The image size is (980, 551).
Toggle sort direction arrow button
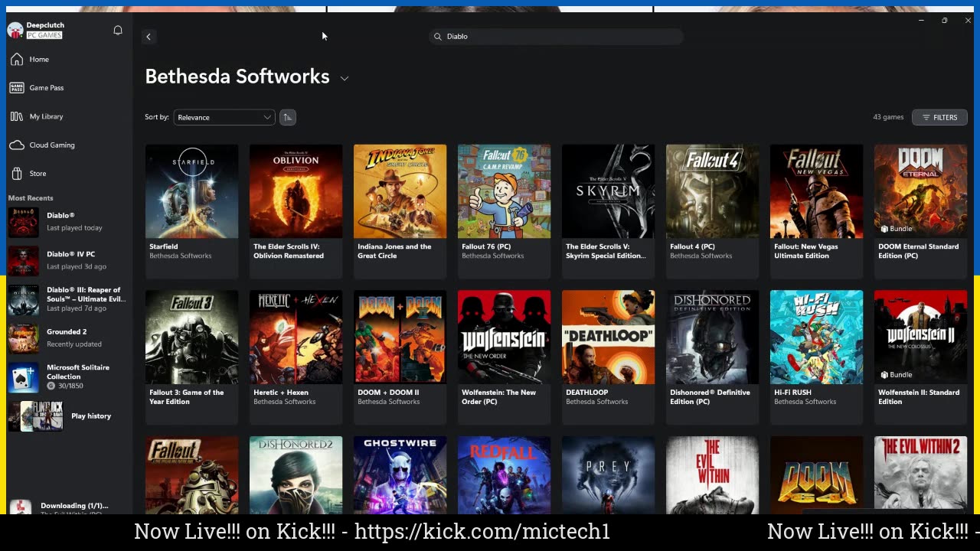click(288, 117)
